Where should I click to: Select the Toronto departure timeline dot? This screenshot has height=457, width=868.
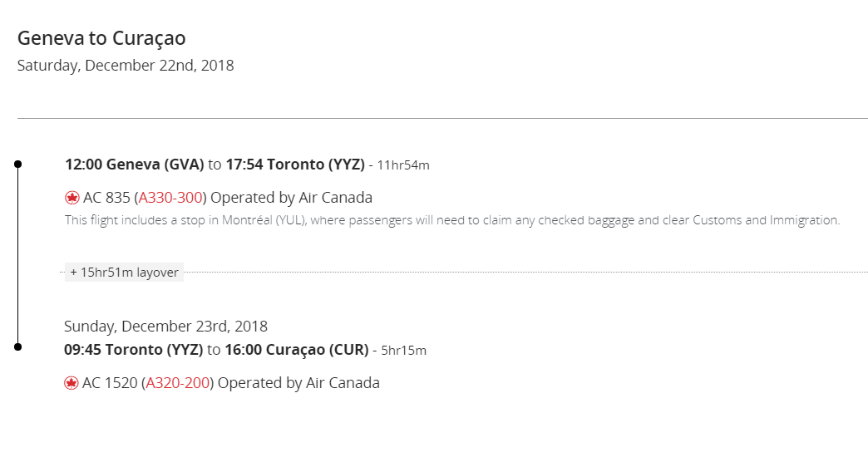(x=17, y=346)
